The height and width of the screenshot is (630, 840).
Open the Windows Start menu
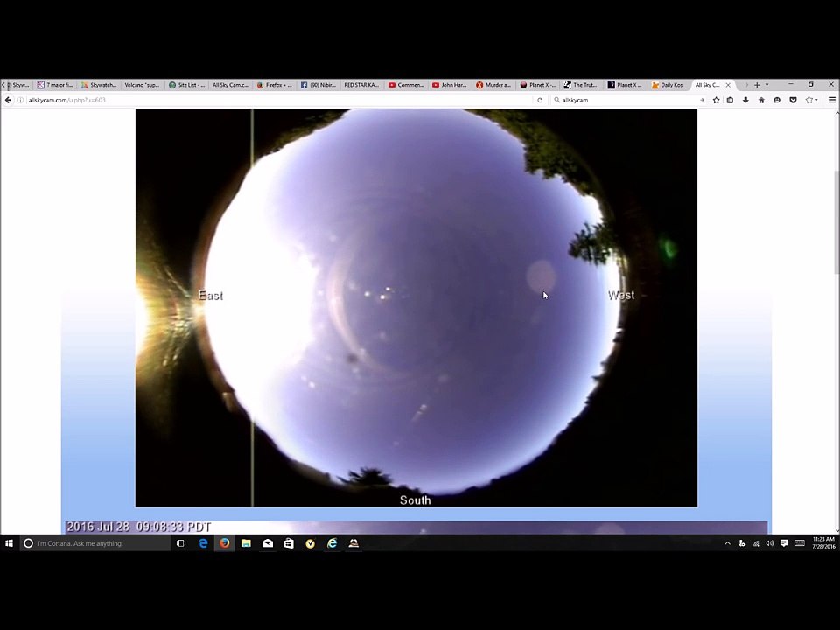9,543
